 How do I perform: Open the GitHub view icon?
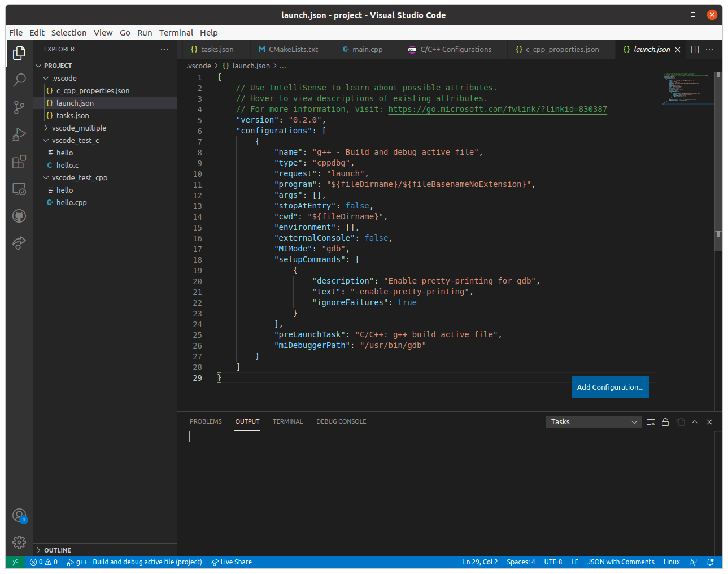[x=19, y=216]
